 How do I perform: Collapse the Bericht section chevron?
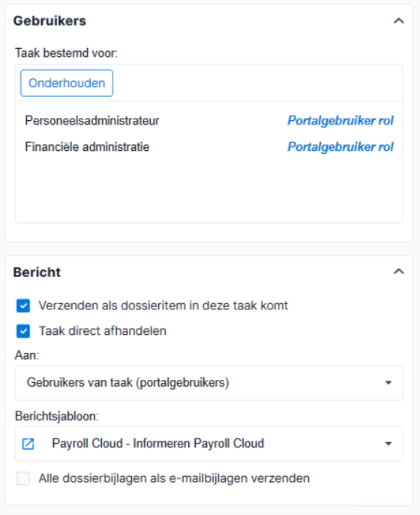(399, 272)
